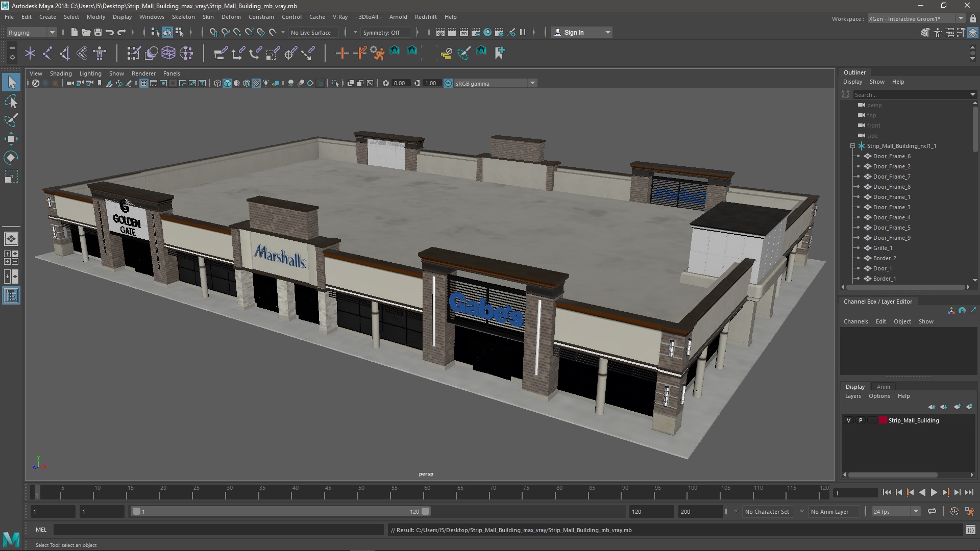Click the range slider end handle
This screenshot has height=551, width=980.
click(426, 511)
